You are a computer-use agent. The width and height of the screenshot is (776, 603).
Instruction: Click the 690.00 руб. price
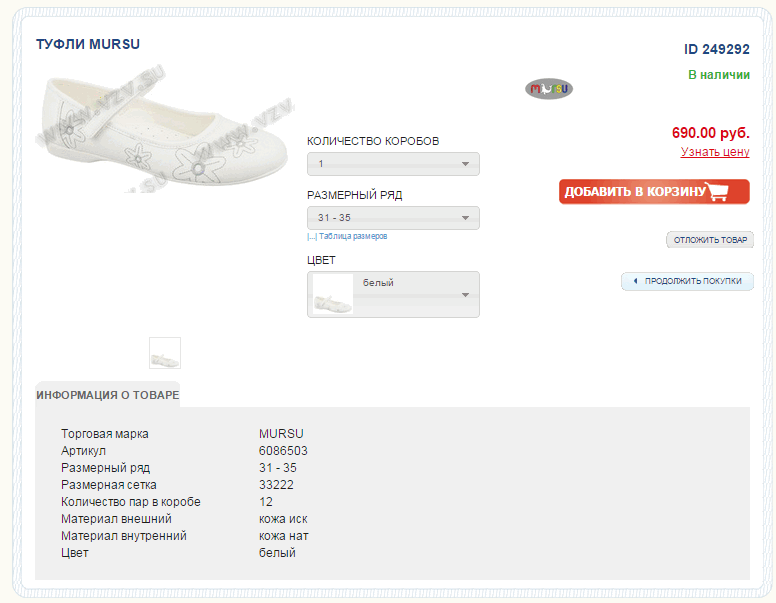pyautogui.click(x=710, y=132)
